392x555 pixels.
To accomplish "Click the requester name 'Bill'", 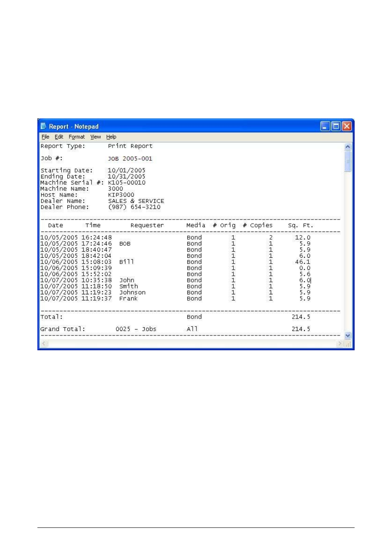I will [127, 262].
